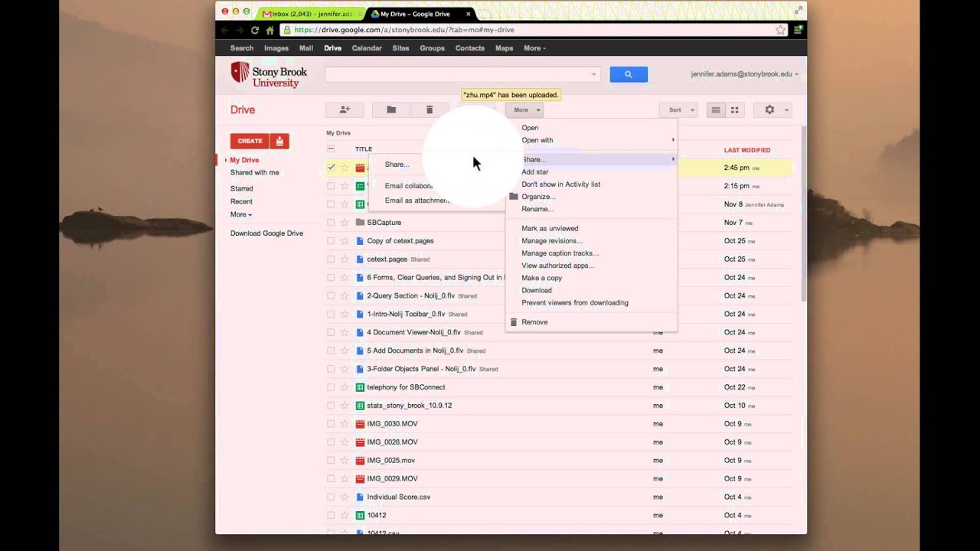980x551 pixels.
Task: Open Starred in the sidebar
Action: pos(242,188)
